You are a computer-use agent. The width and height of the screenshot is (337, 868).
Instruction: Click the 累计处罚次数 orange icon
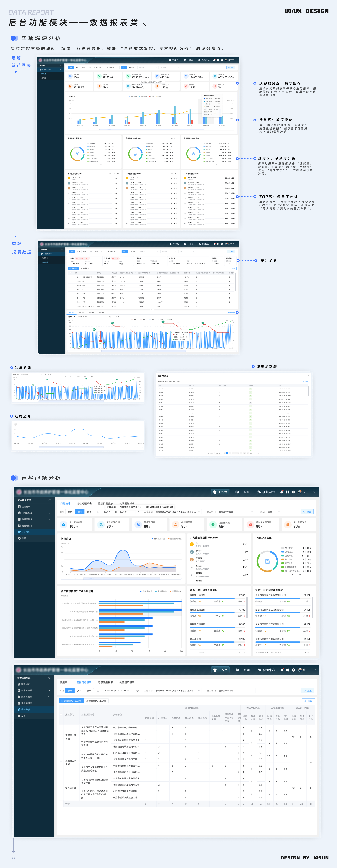point(288,524)
